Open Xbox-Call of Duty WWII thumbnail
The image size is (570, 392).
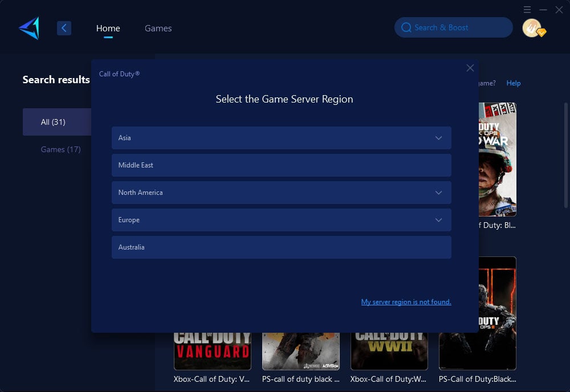389,352
